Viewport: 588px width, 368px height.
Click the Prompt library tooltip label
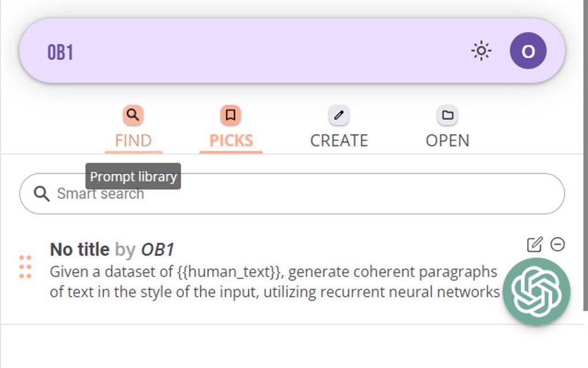(133, 177)
